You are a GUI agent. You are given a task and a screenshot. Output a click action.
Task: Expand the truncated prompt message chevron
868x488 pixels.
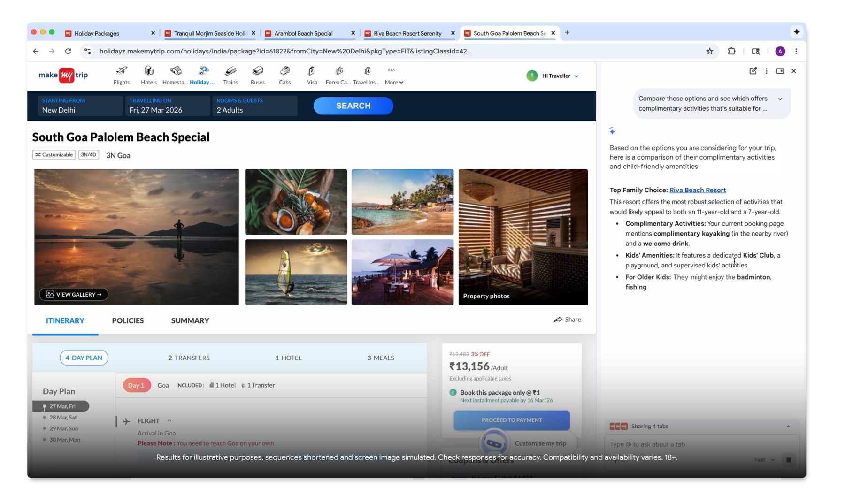[x=780, y=99]
